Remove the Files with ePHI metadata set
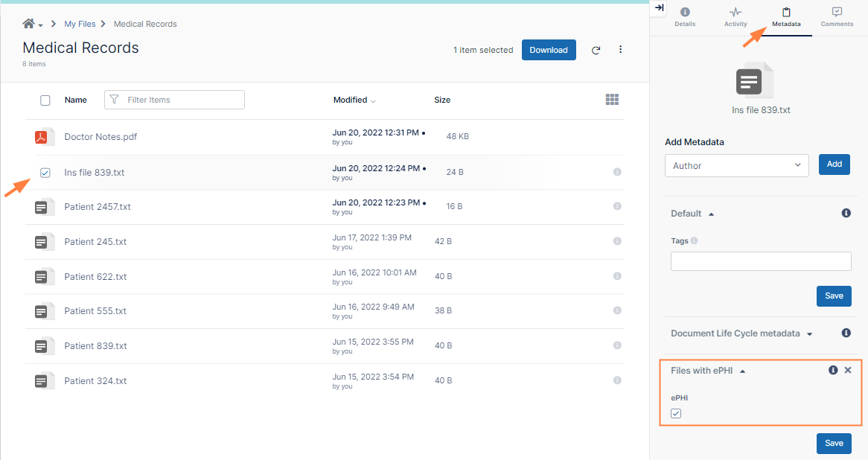The height and width of the screenshot is (460, 868). [x=848, y=370]
